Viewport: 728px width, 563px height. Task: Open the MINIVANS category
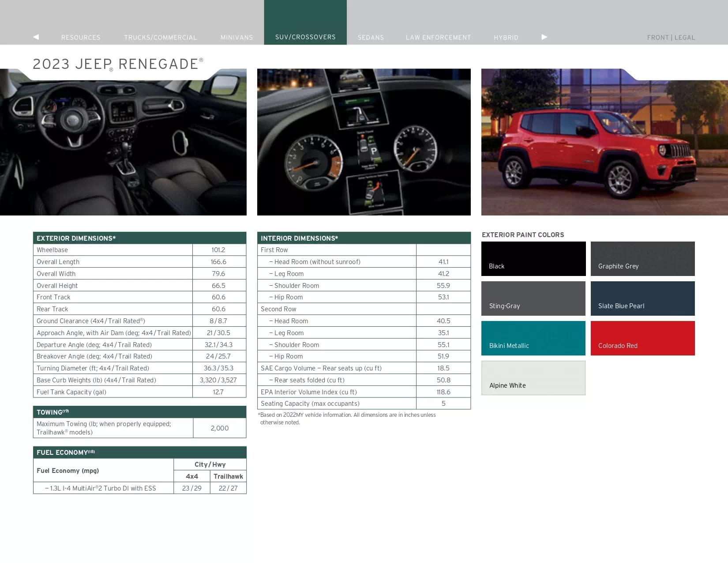coord(236,38)
